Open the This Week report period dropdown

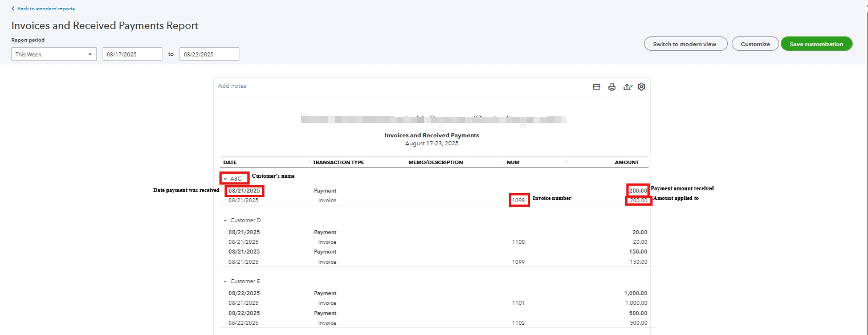54,54
